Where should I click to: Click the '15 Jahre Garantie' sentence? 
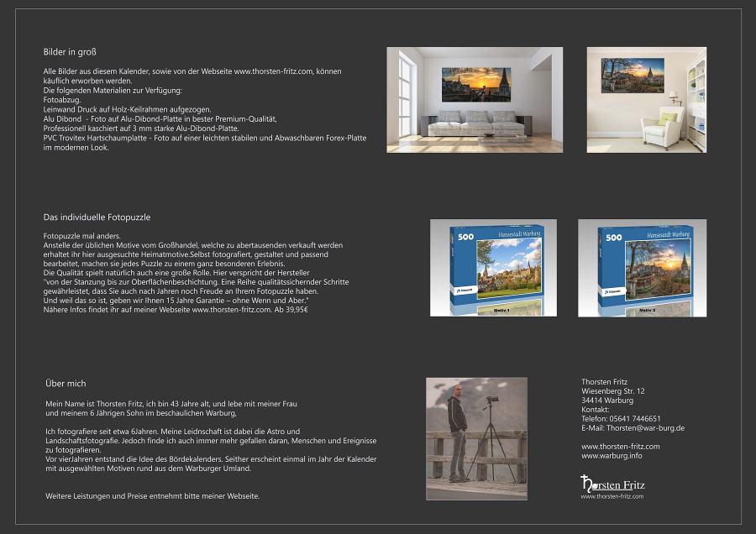coord(176,301)
